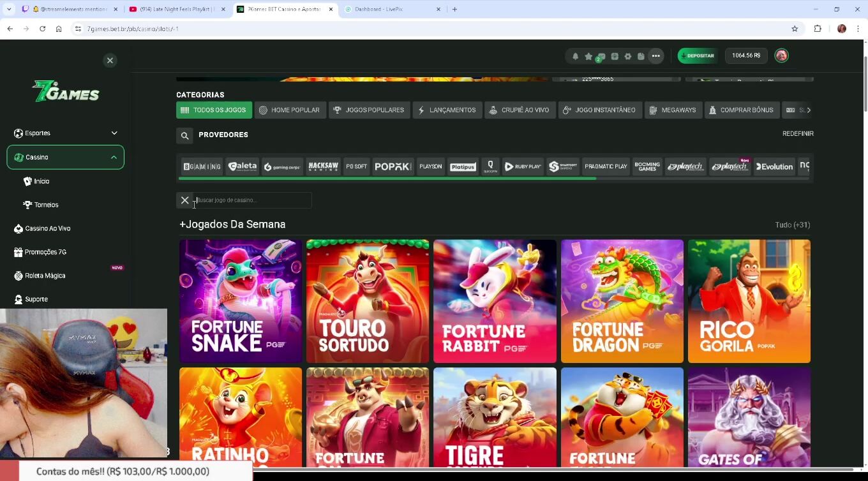Clear game search with X icon

(x=184, y=200)
